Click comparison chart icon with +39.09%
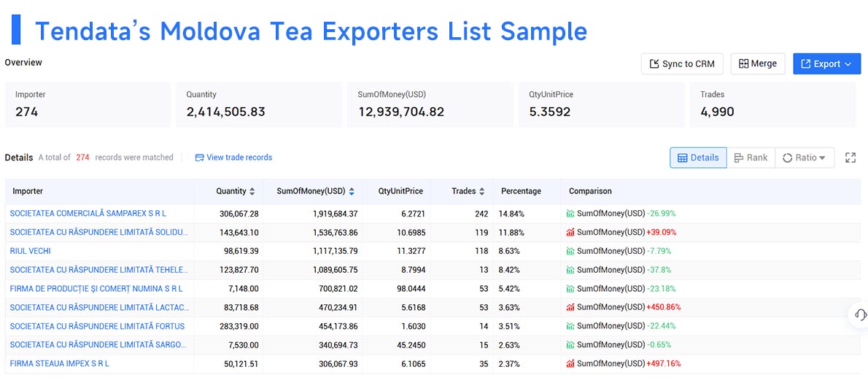 [x=570, y=232]
